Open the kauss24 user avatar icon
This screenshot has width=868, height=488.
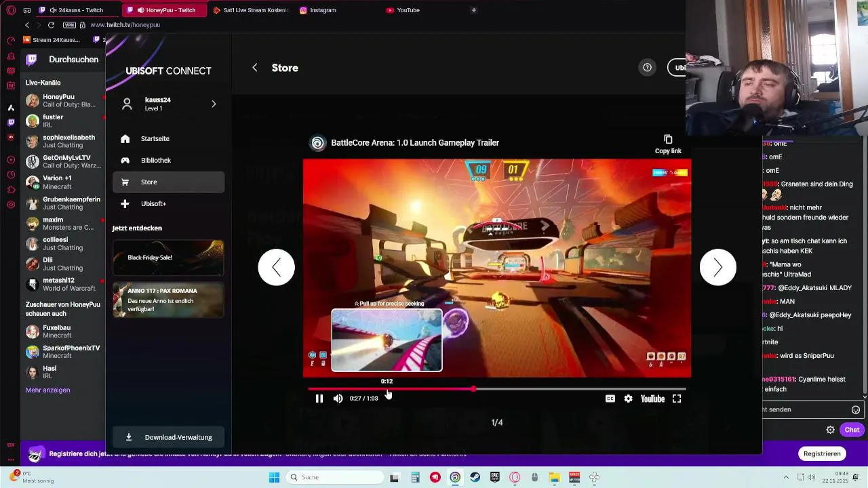pyautogui.click(x=126, y=104)
